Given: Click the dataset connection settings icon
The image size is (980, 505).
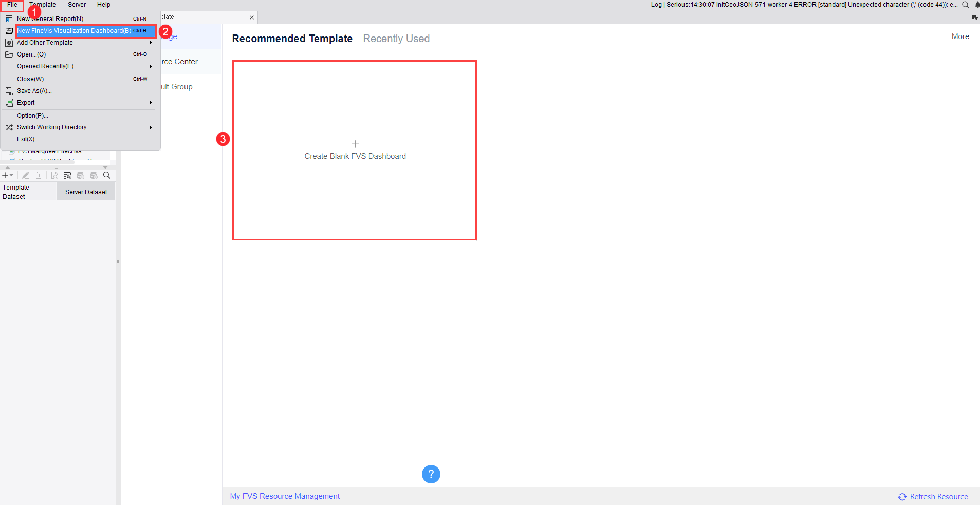Looking at the screenshot, I should pos(67,175).
